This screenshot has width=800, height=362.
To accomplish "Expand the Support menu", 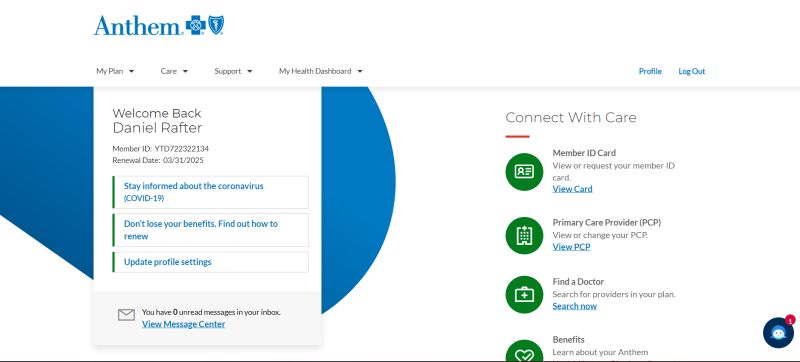I will tap(233, 71).
